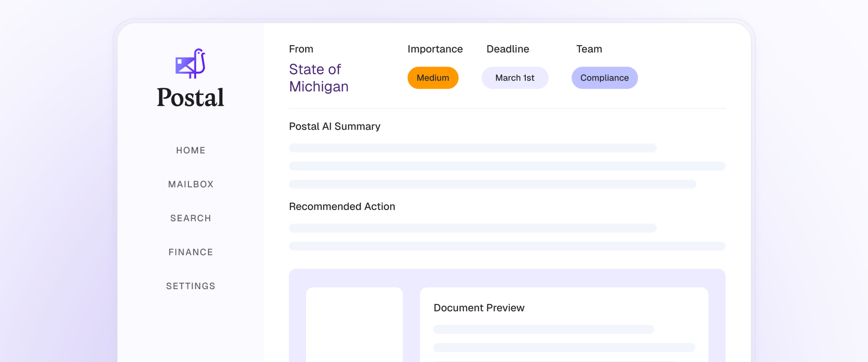Viewport: 868px width, 362px height.
Task: Click the Compliance team tag
Action: click(604, 78)
